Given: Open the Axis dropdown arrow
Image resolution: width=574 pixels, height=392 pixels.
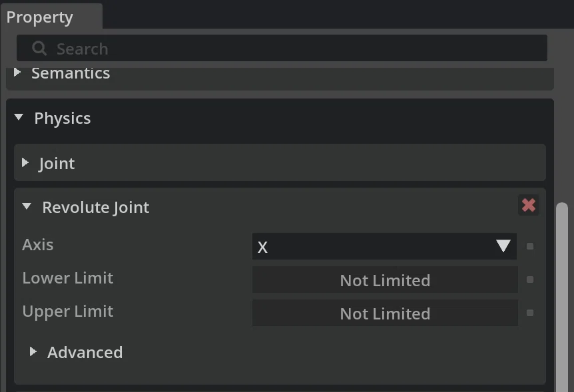Looking at the screenshot, I should tap(503, 246).
